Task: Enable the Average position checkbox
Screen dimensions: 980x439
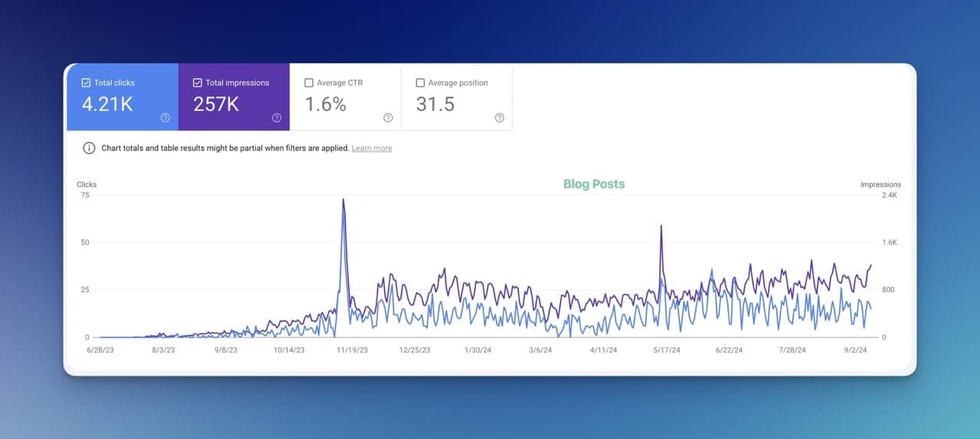Action: (420, 83)
